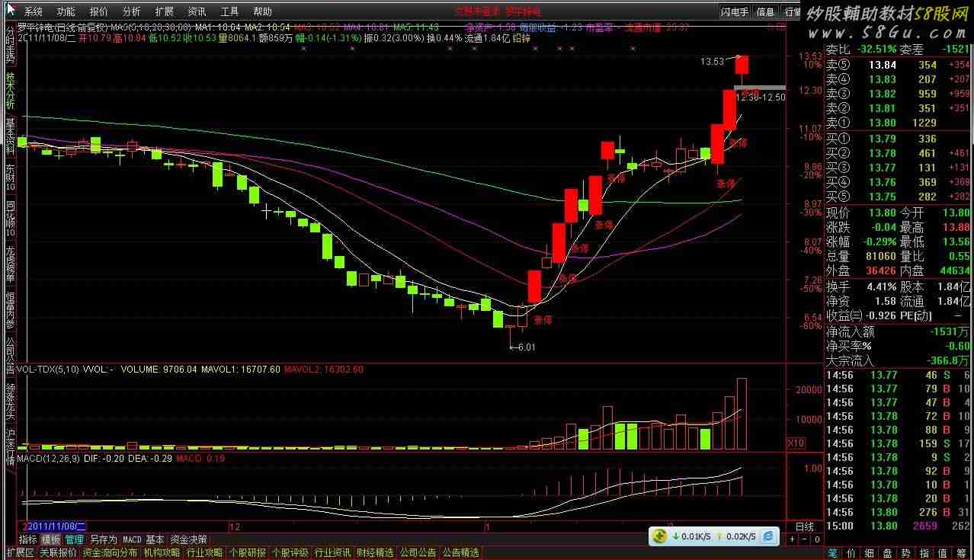Open the 东财10 side tab
This screenshot has height=560, width=974.
point(10,177)
